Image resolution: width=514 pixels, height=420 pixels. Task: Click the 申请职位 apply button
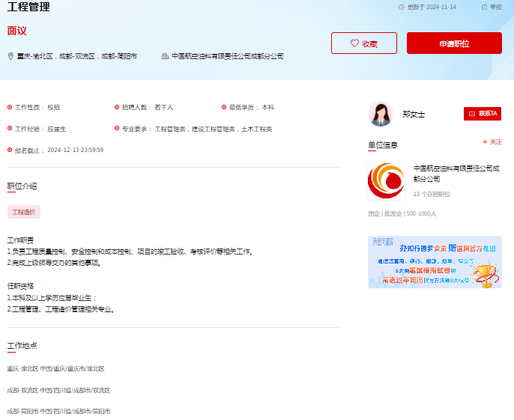[454, 43]
